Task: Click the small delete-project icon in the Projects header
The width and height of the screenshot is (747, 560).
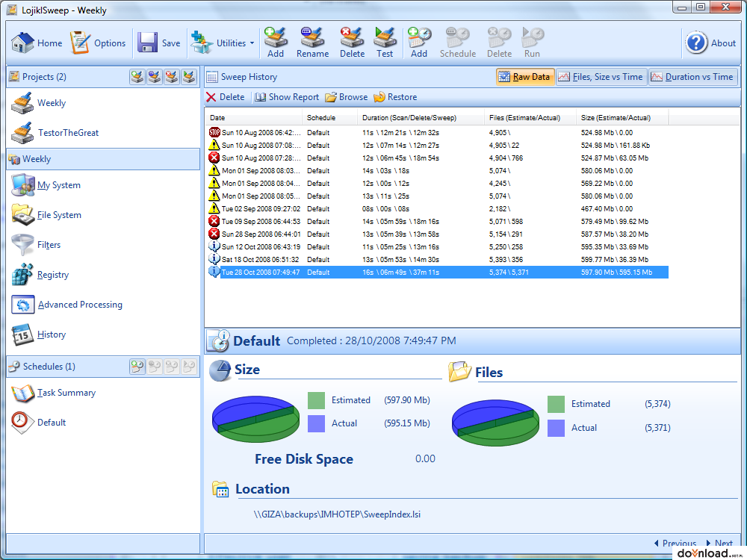Action: pyautogui.click(x=172, y=77)
